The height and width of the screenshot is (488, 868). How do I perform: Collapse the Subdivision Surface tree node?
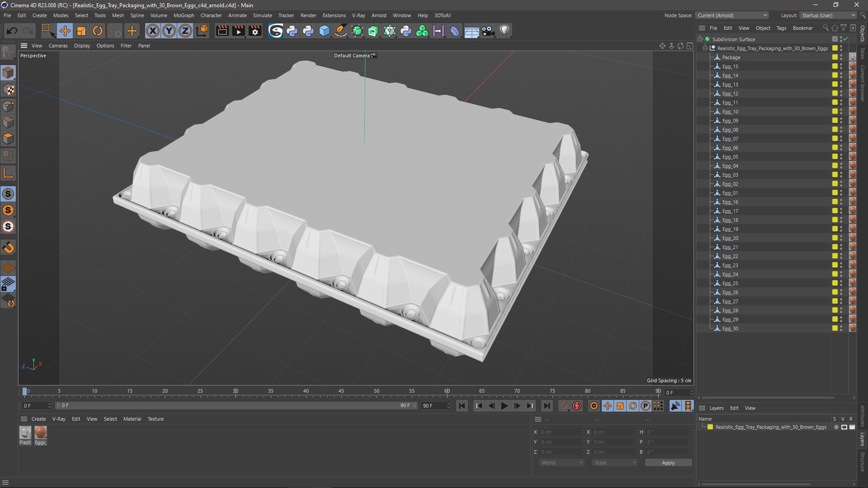[x=700, y=39]
